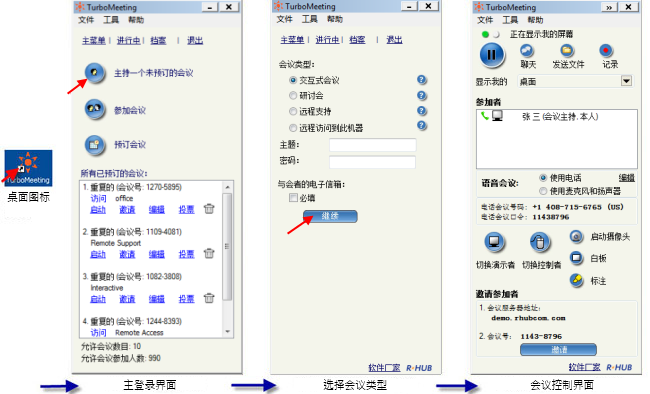Viewport: 650px width, 394px height.
Task: Open 工具 menu in main login window
Action: coord(111,20)
